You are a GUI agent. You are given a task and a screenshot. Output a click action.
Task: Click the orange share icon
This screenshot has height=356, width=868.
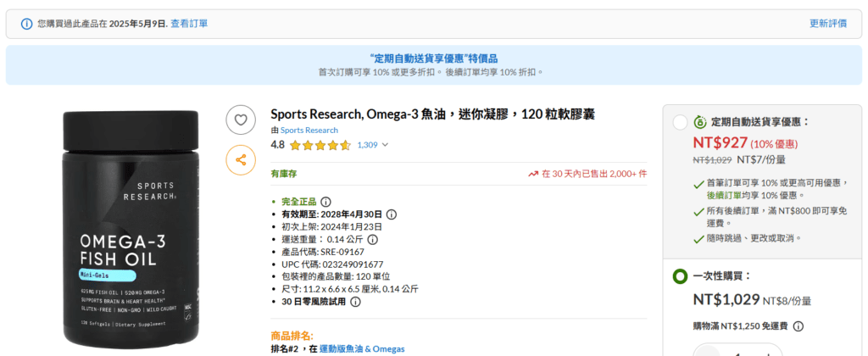[241, 159]
